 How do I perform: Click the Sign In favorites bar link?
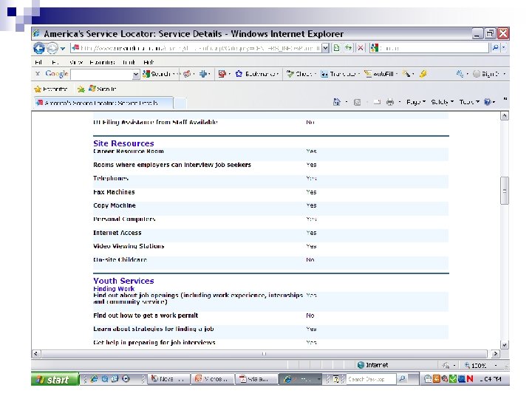[102, 89]
